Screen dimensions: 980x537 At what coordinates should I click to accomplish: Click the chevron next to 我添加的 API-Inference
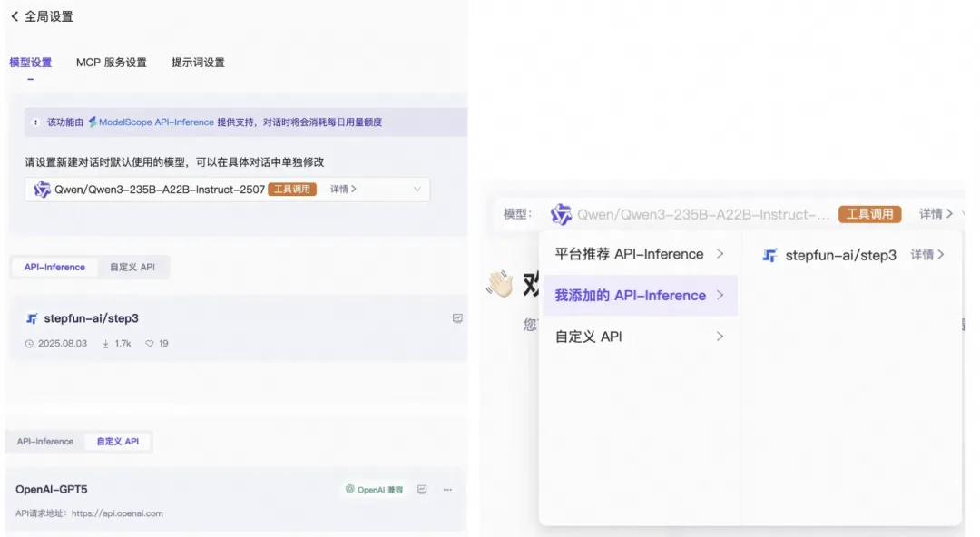point(720,295)
